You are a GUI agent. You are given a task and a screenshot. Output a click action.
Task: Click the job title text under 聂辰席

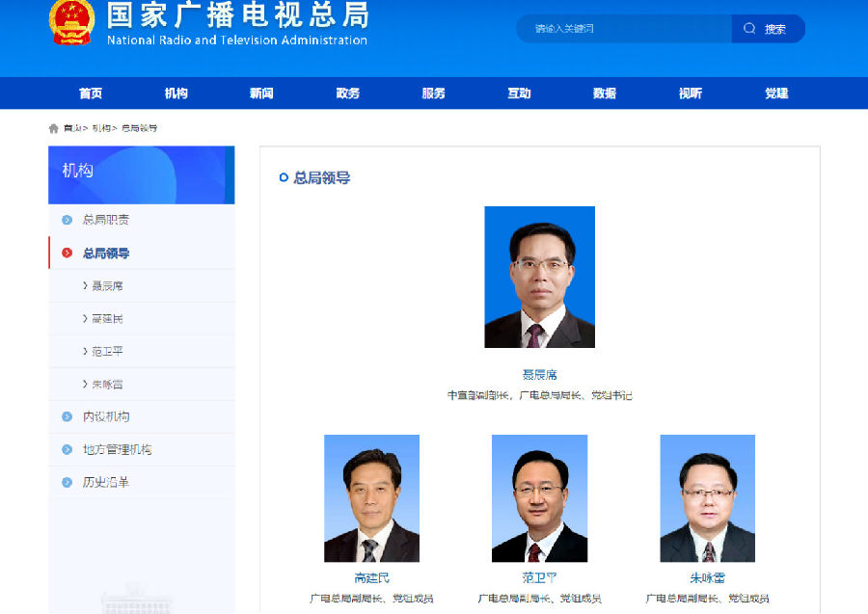[x=540, y=395]
